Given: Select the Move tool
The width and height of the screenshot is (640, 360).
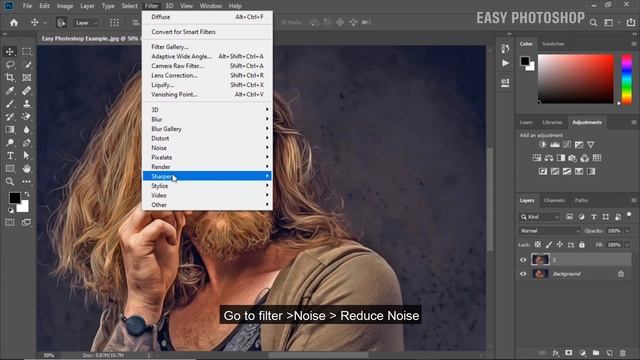Looking at the screenshot, I should (10, 51).
